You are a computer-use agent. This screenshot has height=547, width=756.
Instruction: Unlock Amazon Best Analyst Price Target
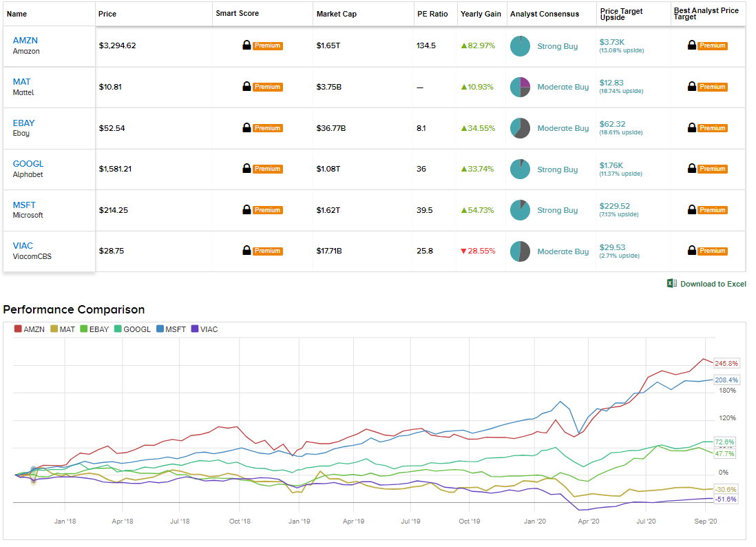click(707, 45)
